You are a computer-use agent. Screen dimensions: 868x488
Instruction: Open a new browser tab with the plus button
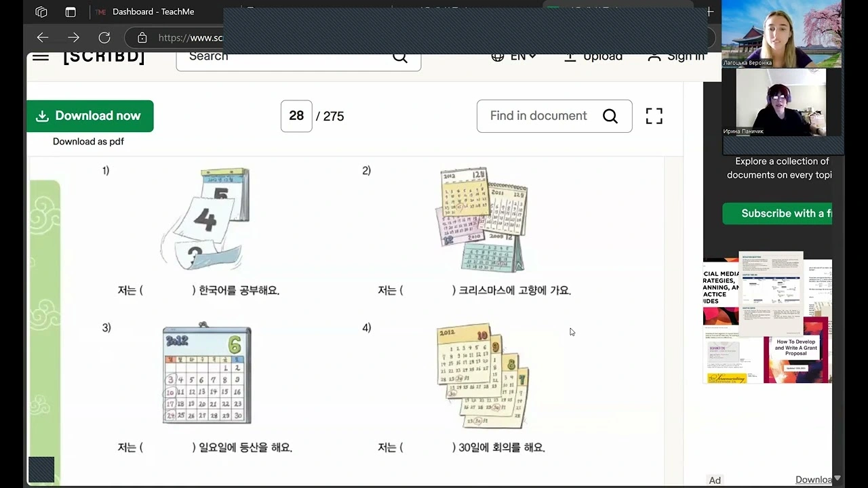(709, 12)
